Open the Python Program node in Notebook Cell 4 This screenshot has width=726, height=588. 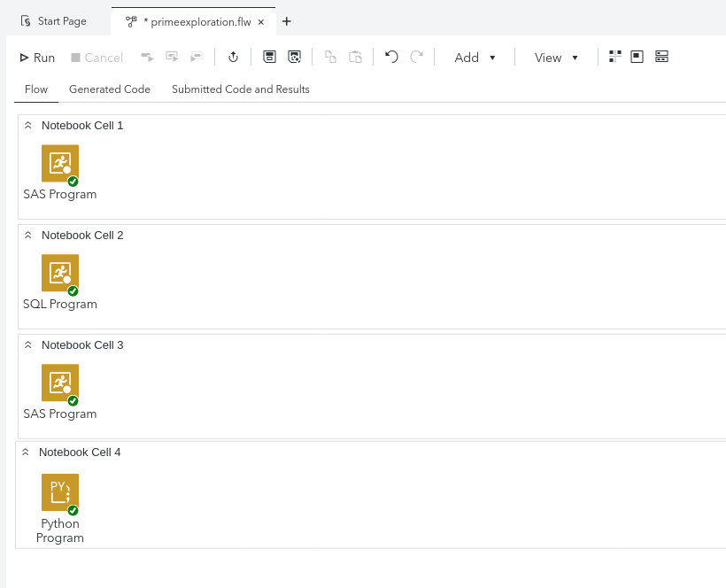(59, 492)
